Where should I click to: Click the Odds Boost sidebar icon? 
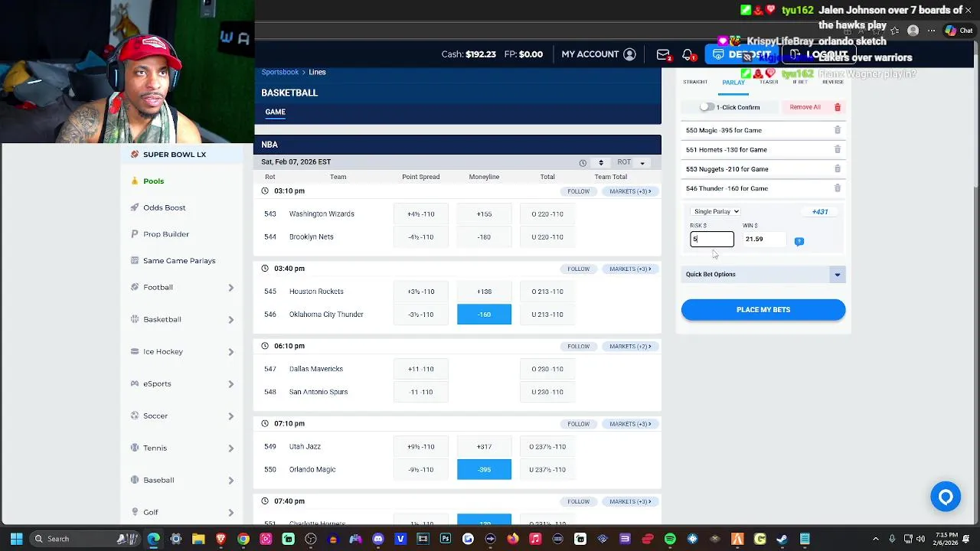[x=135, y=207]
